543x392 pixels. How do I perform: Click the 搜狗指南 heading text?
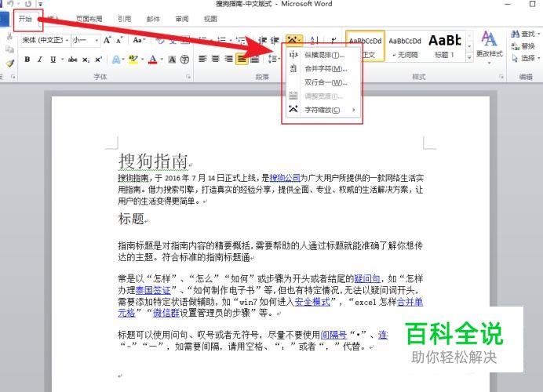click(153, 161)
